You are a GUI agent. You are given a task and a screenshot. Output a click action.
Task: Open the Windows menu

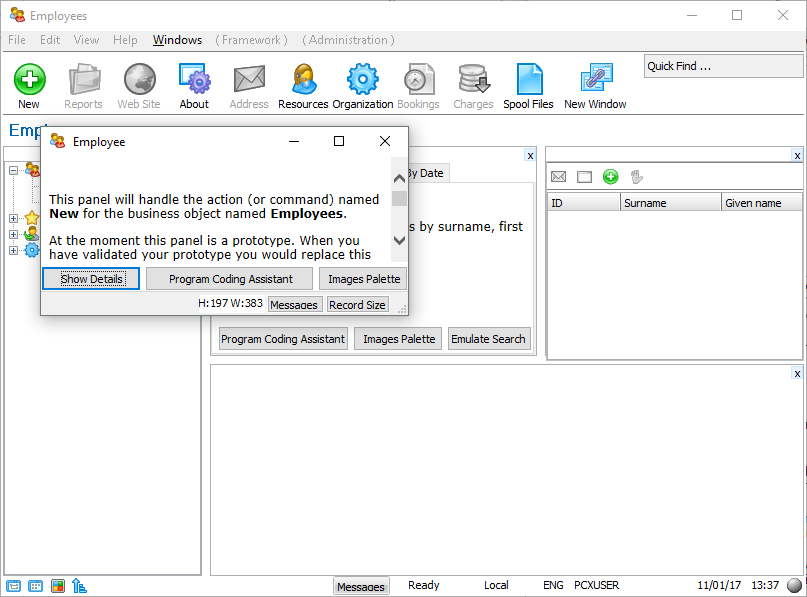click(177, 40)
